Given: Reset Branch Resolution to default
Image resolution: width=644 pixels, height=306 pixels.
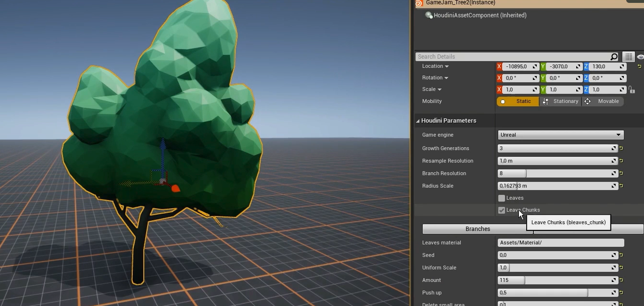Looking at the screenshot, I should 621,173.
